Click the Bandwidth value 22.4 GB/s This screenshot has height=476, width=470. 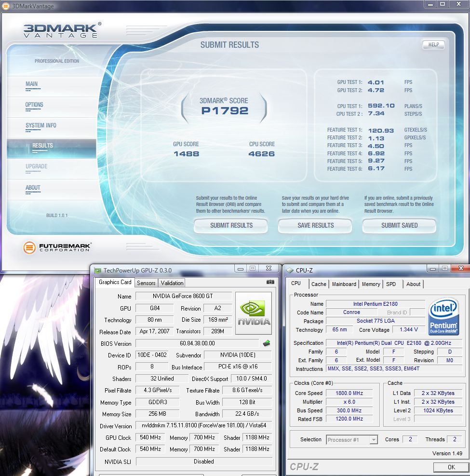(247, 414)
